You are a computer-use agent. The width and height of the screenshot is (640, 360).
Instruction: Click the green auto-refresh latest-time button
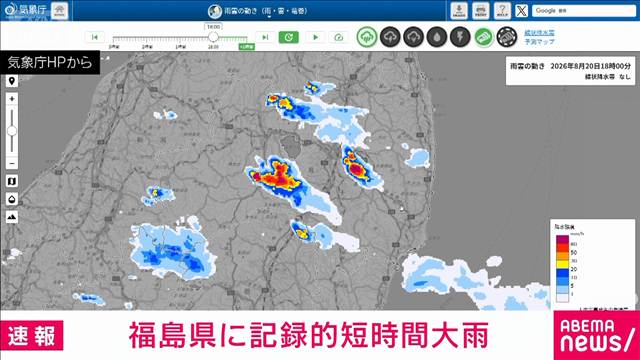[289, 37]
